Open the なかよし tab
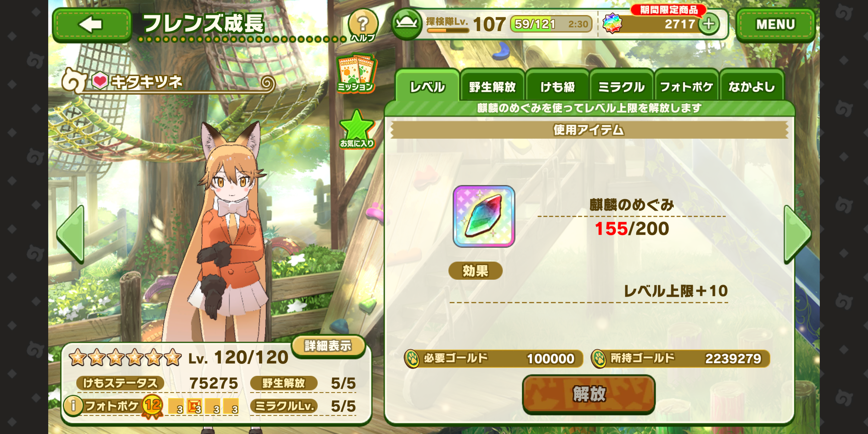 [x=751, y=86]
